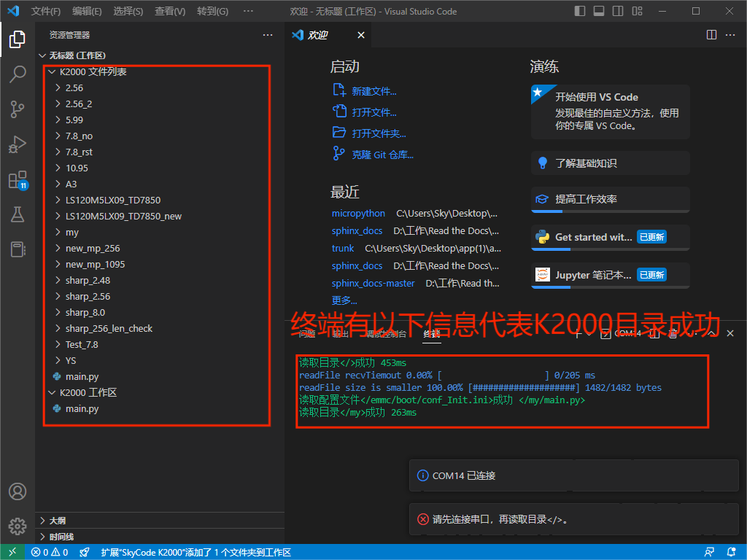Open the notebook-shaped view below the flask
Screen dimensions: 747x560
point(18,249)
